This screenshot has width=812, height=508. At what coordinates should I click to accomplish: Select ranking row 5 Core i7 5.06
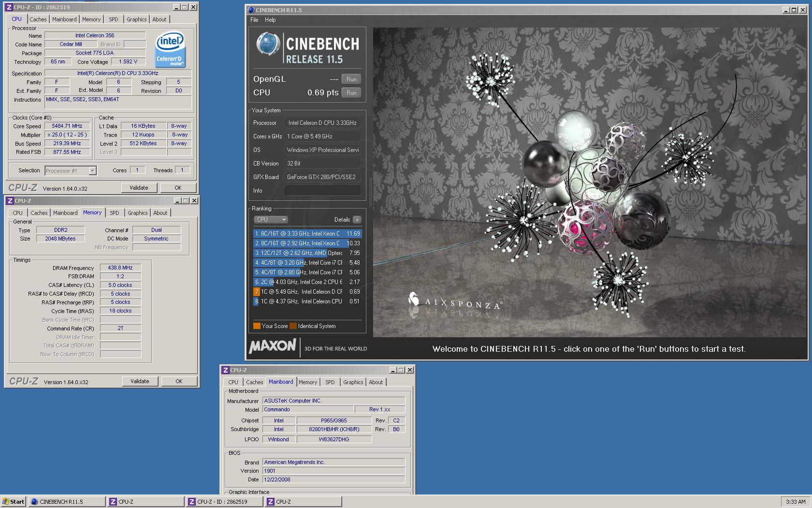point(307,272)
